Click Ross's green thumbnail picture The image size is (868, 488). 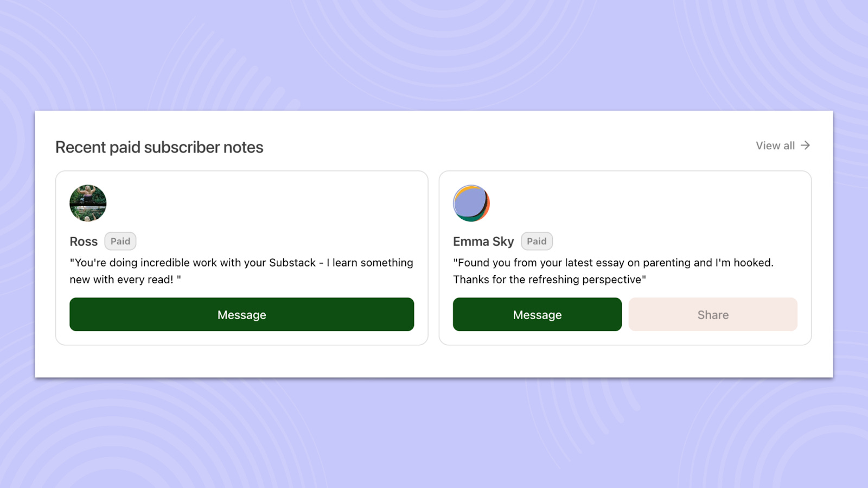click(x=88, y=203)
